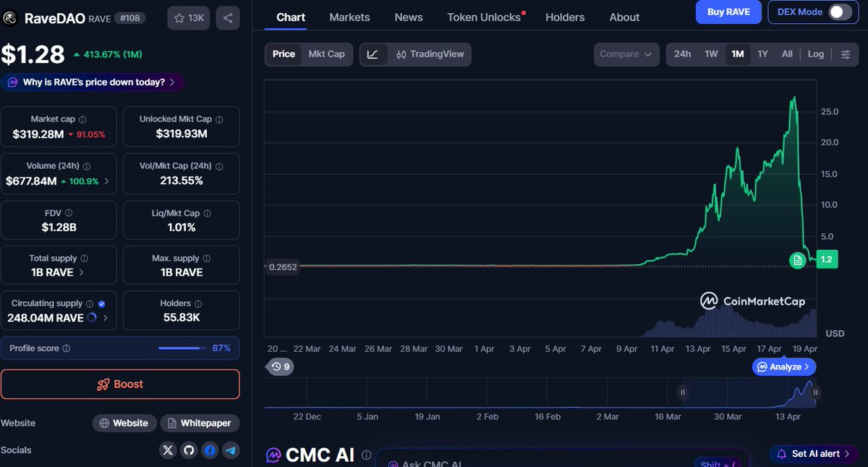The image size is (868, 467).
Task: Click the 0.2652 baseline price label
Action: point(281,266)
